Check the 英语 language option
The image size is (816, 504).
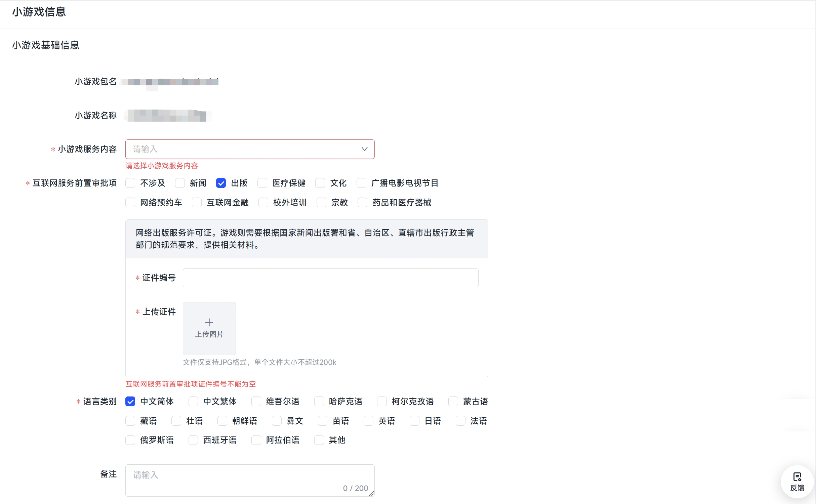(x=369, y=421)
